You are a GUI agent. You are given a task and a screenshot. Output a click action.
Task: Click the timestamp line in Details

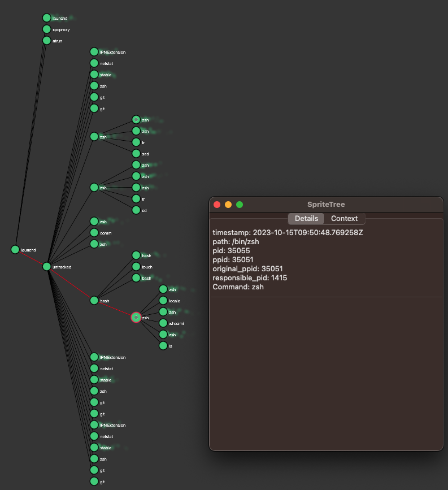[x=288, y=233]
